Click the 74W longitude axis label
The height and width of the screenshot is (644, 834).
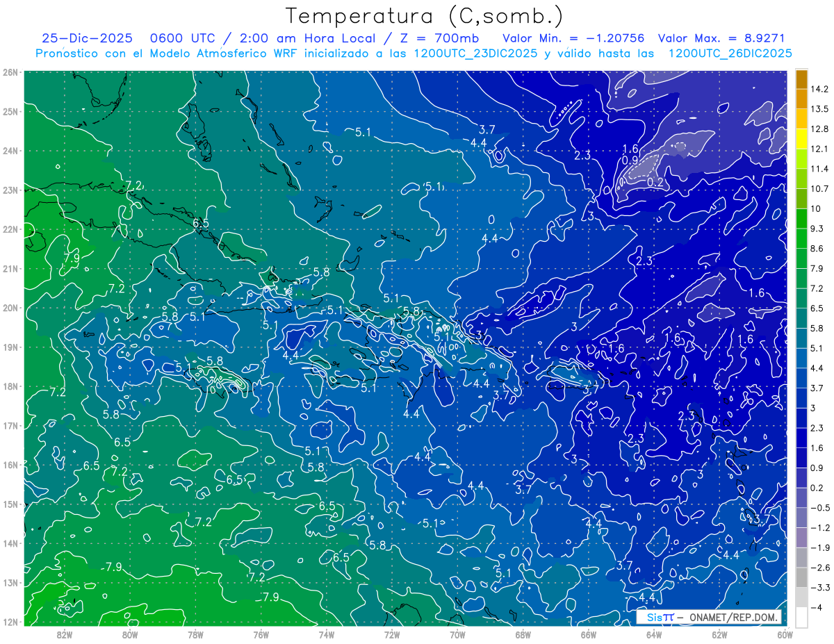pyautogui.click(x=326, y=634)
